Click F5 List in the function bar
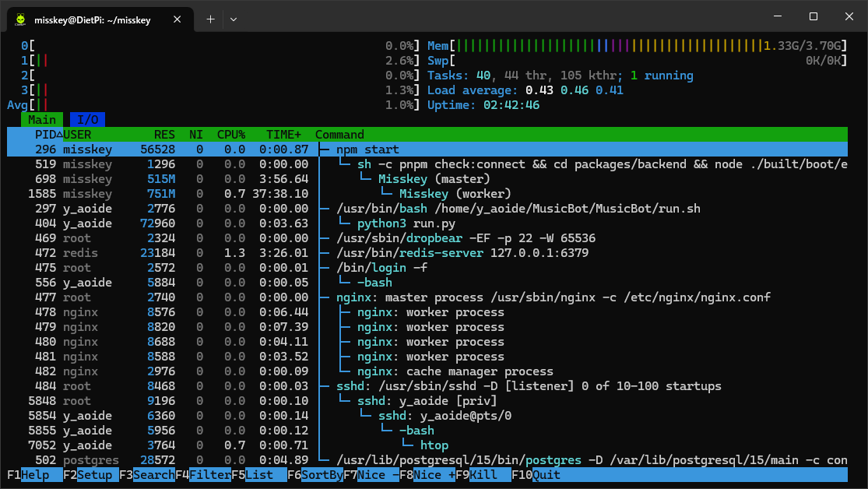The height and width of the screenshot is (489, 868). click(x=259, y=475)
